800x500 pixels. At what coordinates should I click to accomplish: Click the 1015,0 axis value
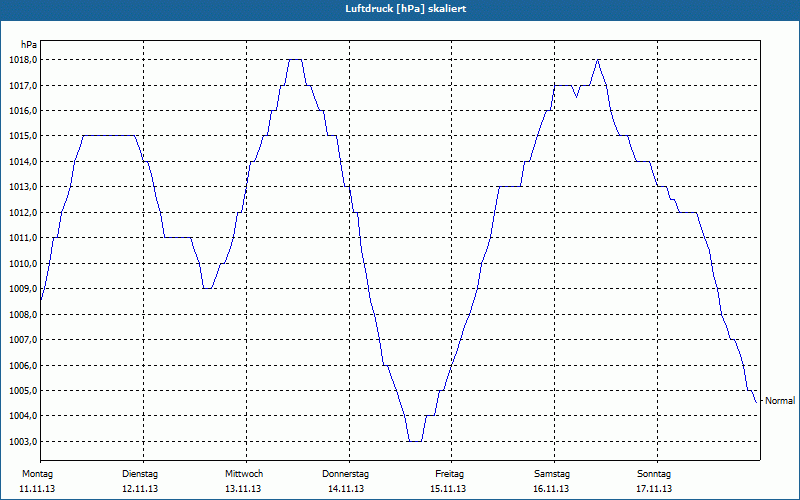point(23,136)
